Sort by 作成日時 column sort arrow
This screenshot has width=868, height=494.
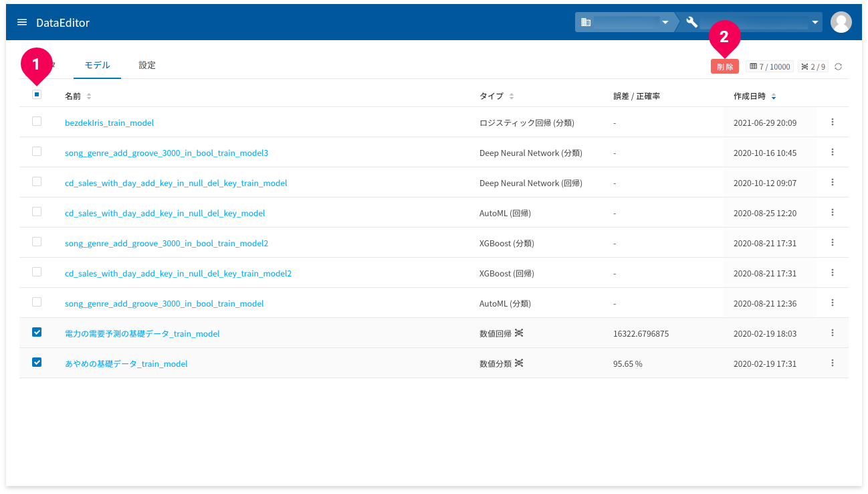pos(774,96)
